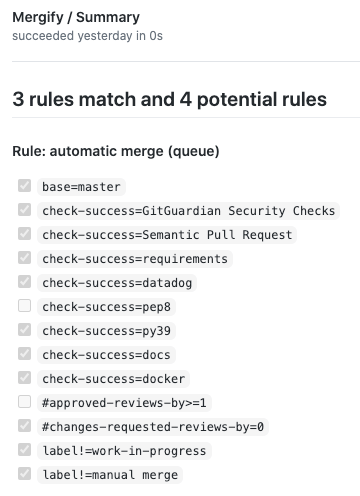
Task: Toggle the base=master checkbox
Action: coord(24,186)
